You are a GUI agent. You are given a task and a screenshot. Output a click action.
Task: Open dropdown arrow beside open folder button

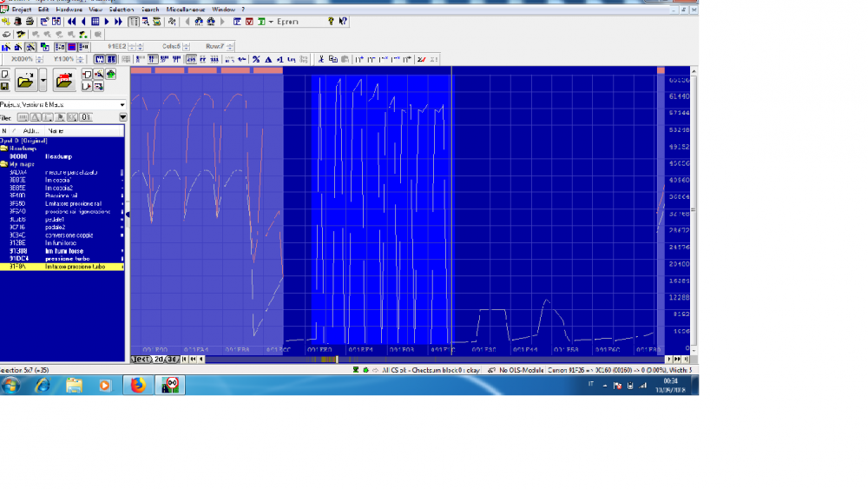coord(43,81)
